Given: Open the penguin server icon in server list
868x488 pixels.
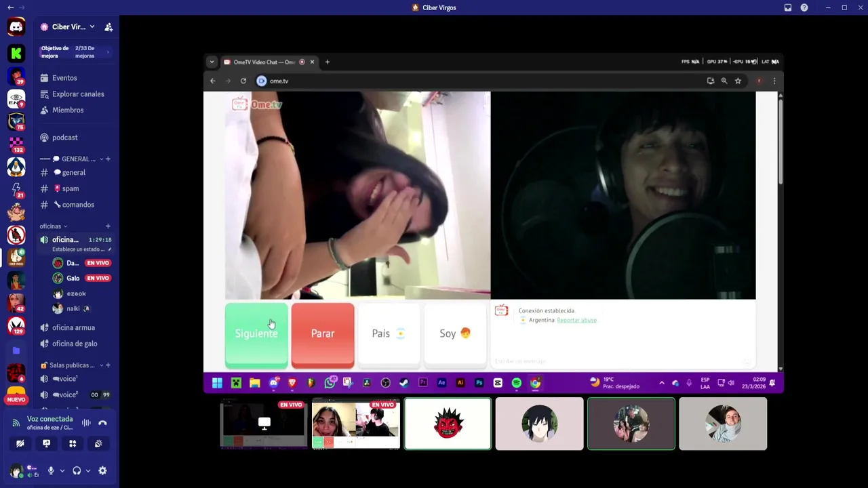Looking at the screenshot, I should 16,166.
